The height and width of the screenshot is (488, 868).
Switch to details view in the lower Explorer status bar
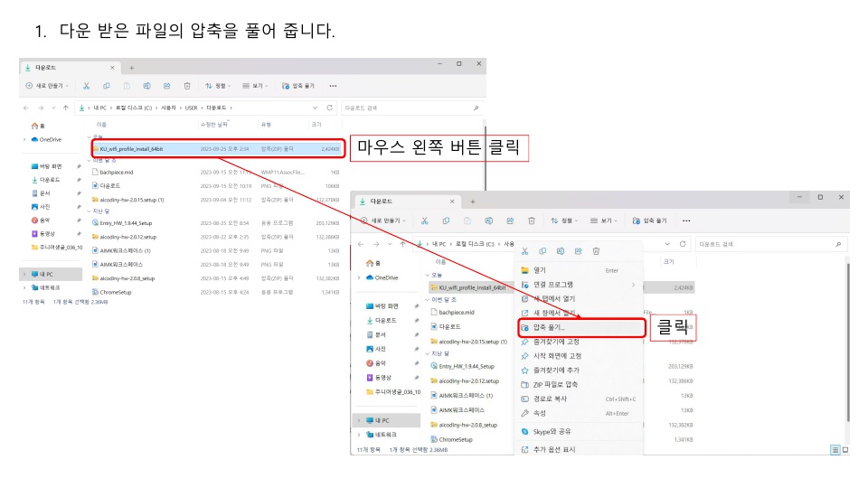pyautogui.click(x=834, y=449)
